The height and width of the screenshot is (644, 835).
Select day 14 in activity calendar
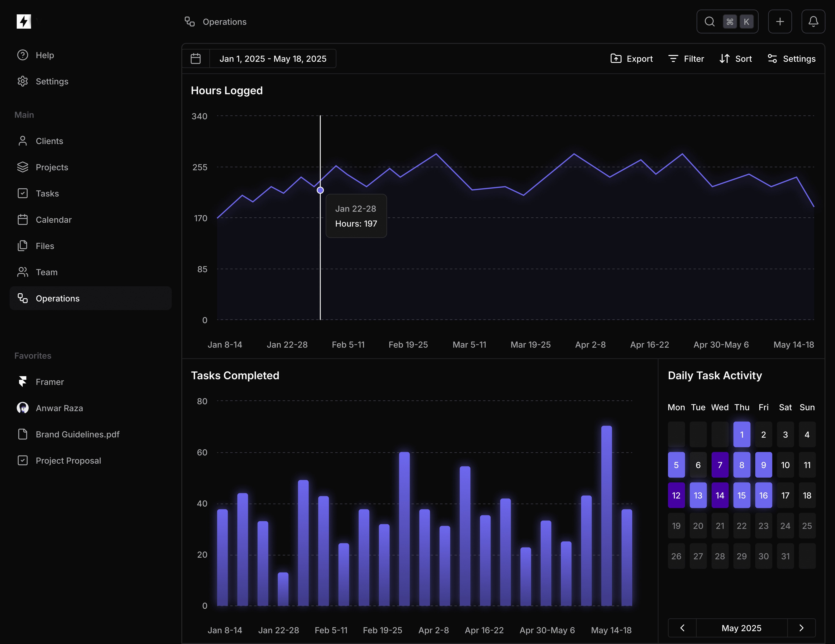point(720,495)
